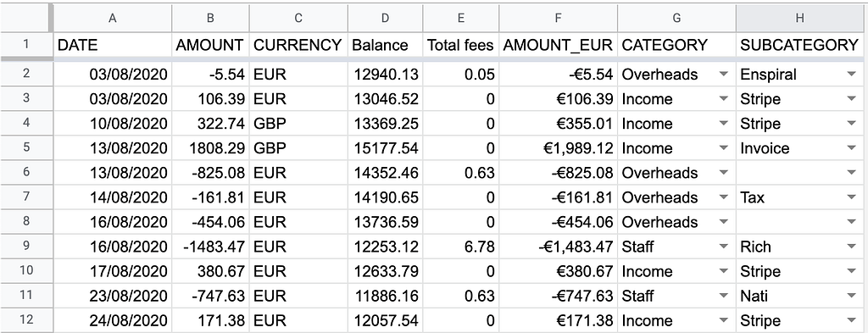This screenshot has width=868, height=333.
Task: Select the GBP currency cell in row 4
Action: [x=298, y=124]
